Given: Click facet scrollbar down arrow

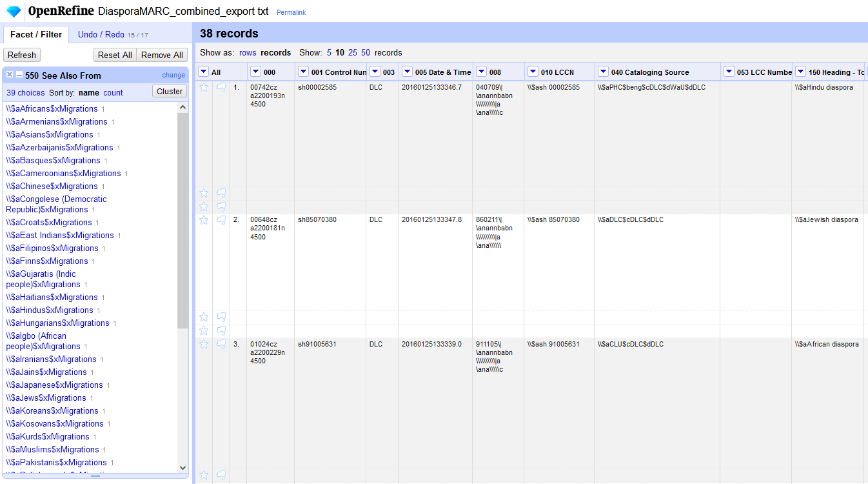Looking at the screenshot, I should (x=182, y=468).
